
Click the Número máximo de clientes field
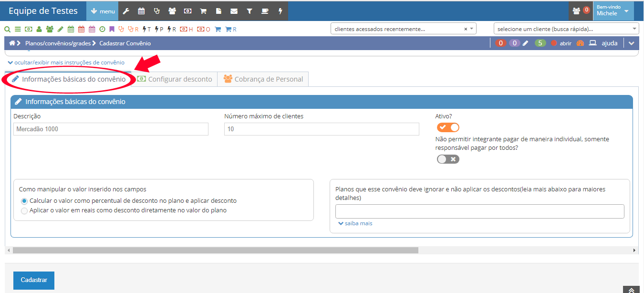[322, 129]
